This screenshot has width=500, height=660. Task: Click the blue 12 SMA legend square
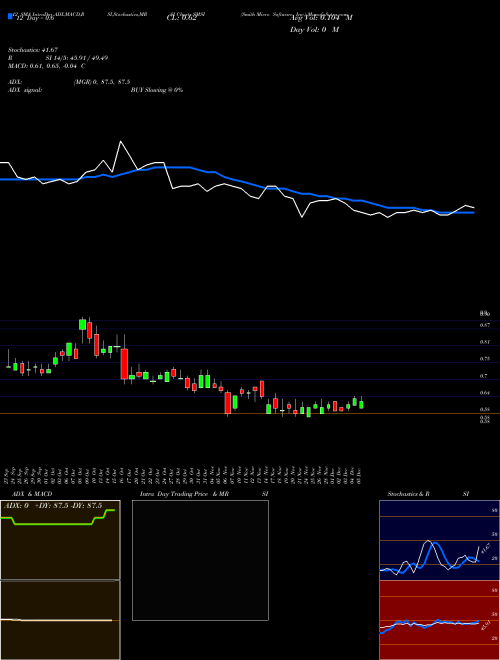click(x=10, y=16)
